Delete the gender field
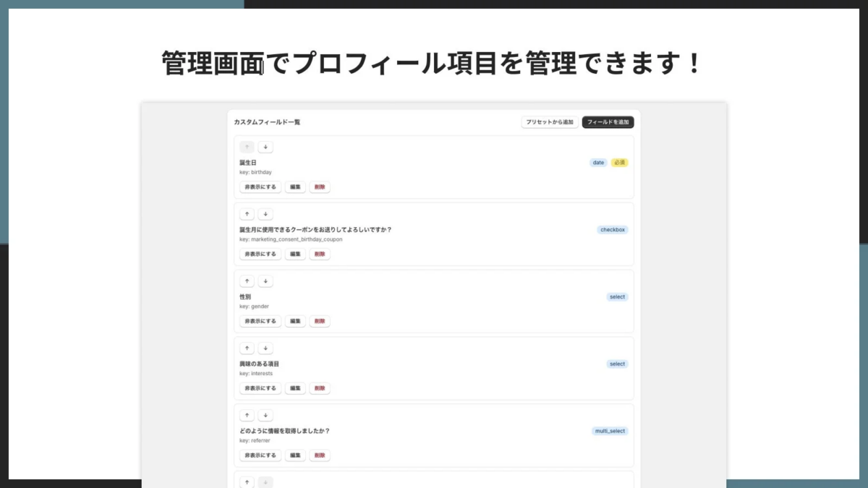 tap(320, 321)
